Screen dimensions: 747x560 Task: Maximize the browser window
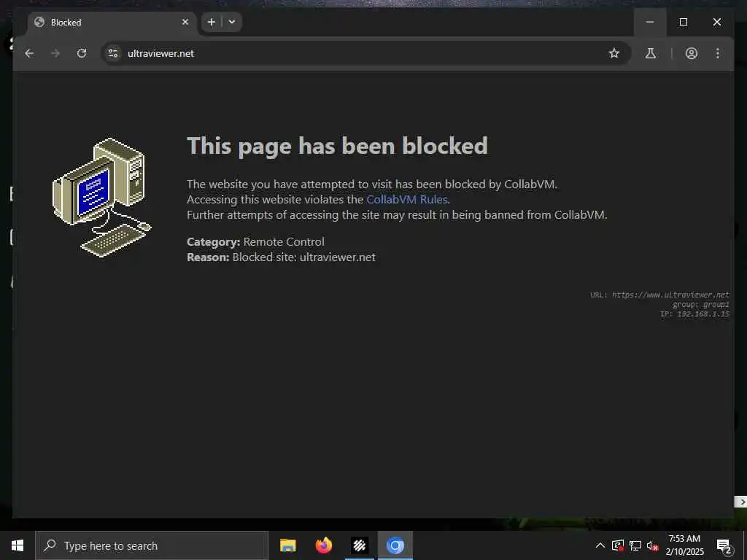tap(683, 22)
